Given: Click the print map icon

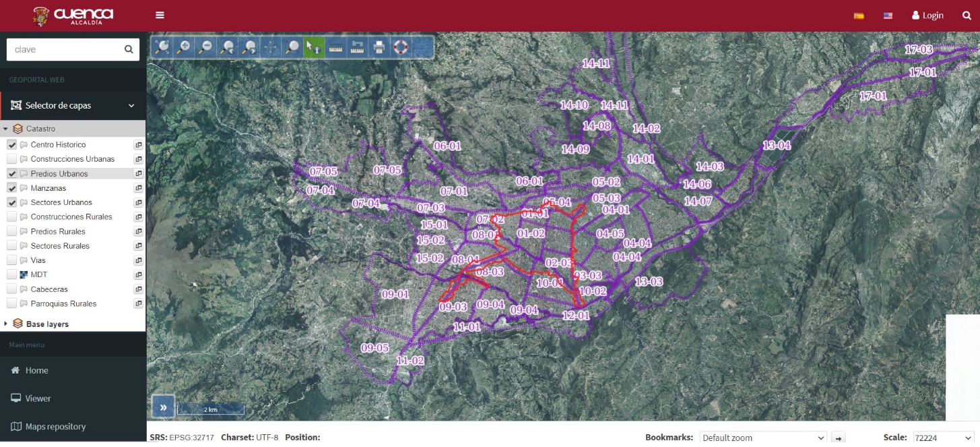Looking at the screenshot, I should click(x=379, y=47).
